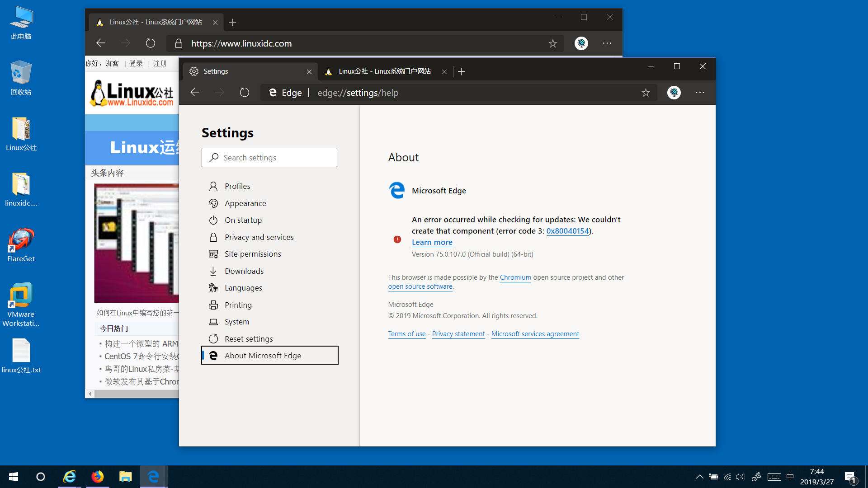Select the linux公社.txt file on desktop
This screenshot has width=868, height=488.
[x=21, y=356]
